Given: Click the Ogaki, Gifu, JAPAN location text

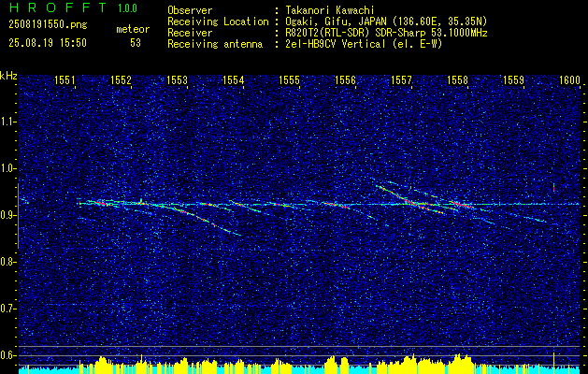Looking at the screenshot, I should click(386, 22).
